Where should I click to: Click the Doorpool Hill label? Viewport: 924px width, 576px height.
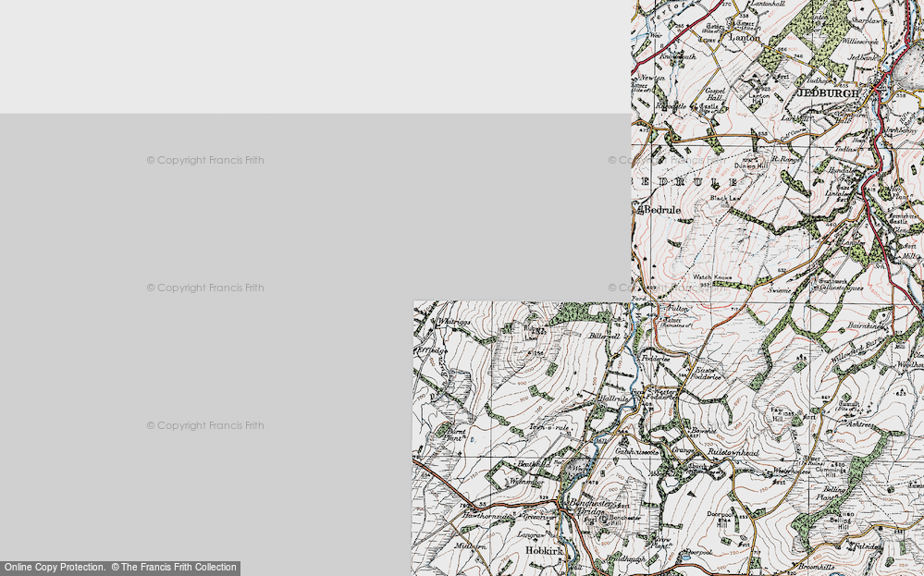tap(721, 518)
